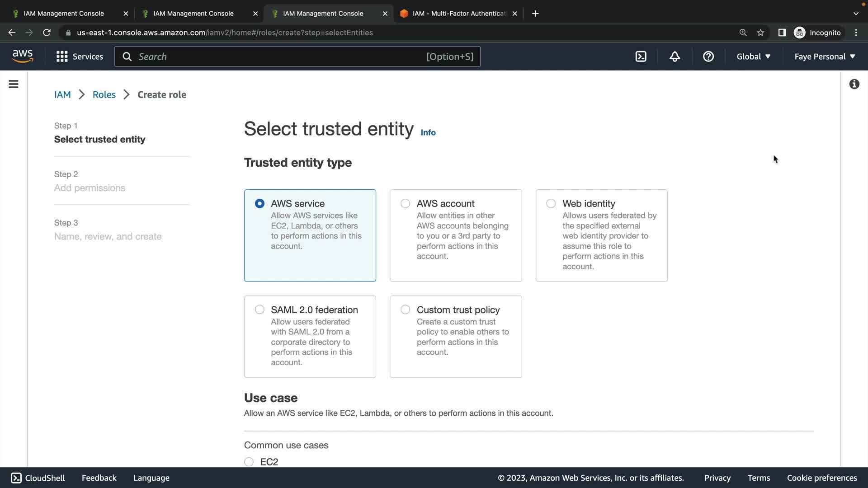This screenshot has height=488, width=868.
Task: Go to Roles in the breadcrumb
Action: click(104, 94)
